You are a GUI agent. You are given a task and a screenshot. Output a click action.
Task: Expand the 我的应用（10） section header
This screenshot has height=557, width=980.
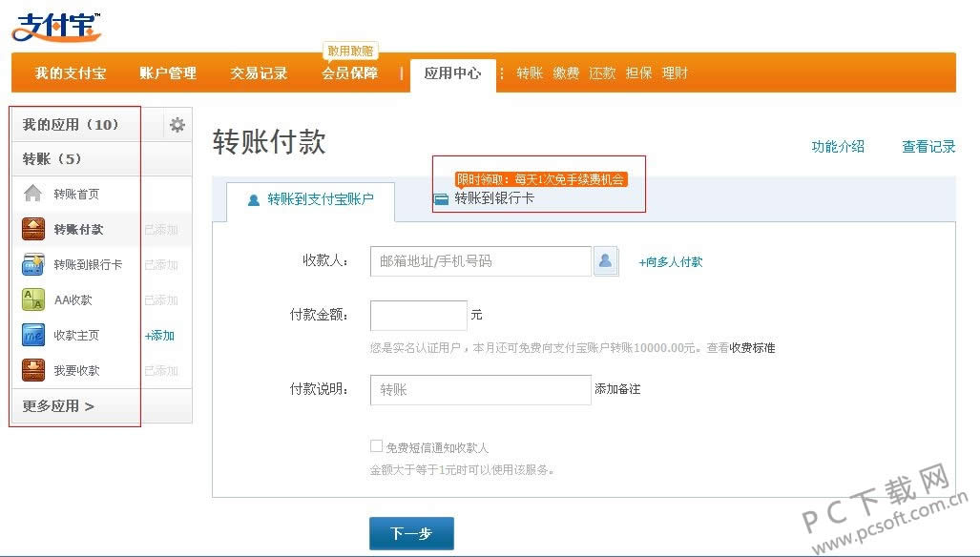[x=72, y=125]
